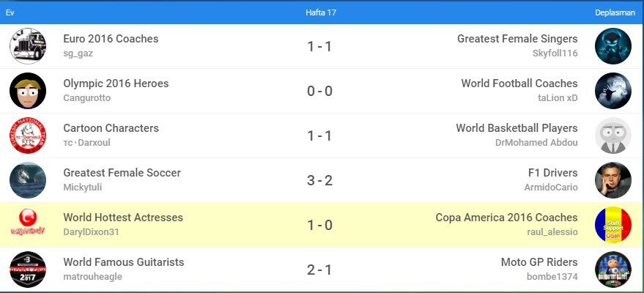Image resolution: width=644 pixels, height=293 pixels.
Task: Open matrouheagle's dark 2017 avatar
Action: [x=28, y=270]
